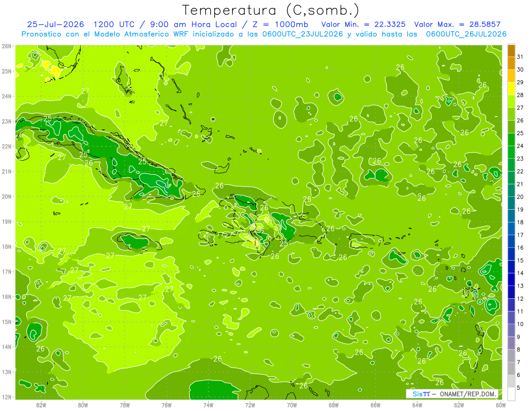The image size is (532, 411).
Task: Click the 17N latitude axis label
Action: coord(6,271)
